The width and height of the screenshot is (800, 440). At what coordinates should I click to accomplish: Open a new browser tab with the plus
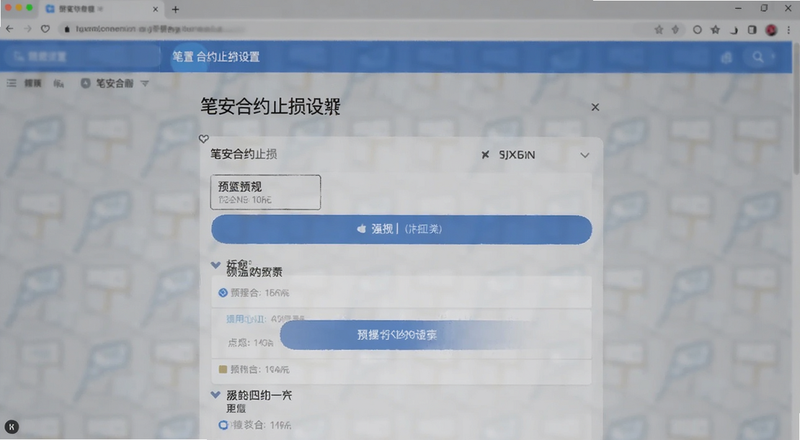[175, 9]
